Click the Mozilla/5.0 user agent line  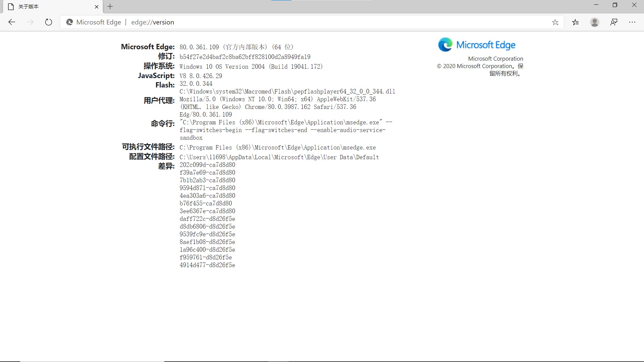click(x=278, y=99)
